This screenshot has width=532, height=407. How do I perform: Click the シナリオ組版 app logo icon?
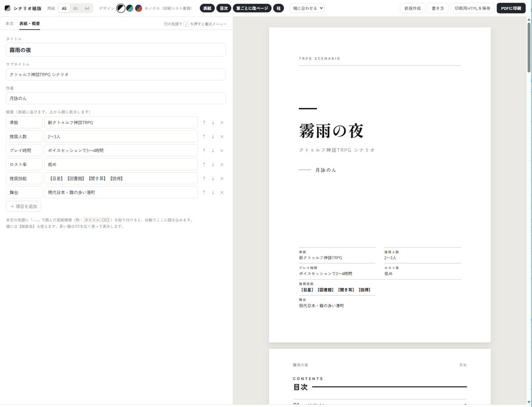(x=8, y=8)
